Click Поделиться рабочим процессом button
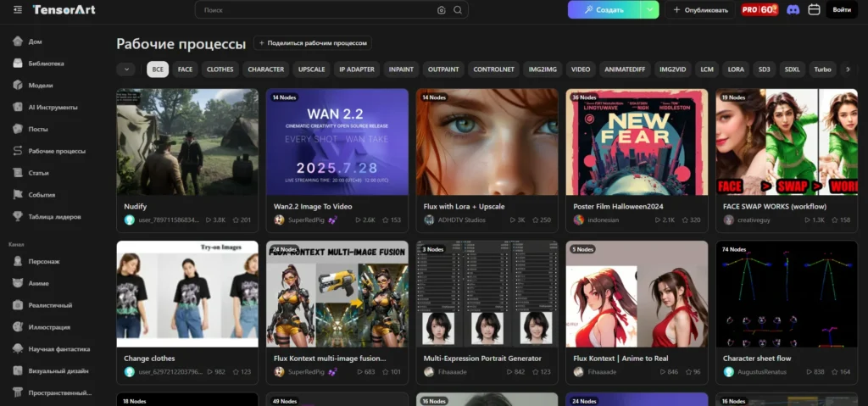 coord(313,42)
